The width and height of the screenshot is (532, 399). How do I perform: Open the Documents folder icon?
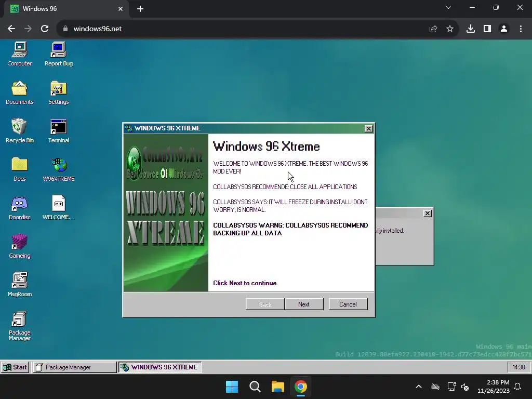[20, 92]
